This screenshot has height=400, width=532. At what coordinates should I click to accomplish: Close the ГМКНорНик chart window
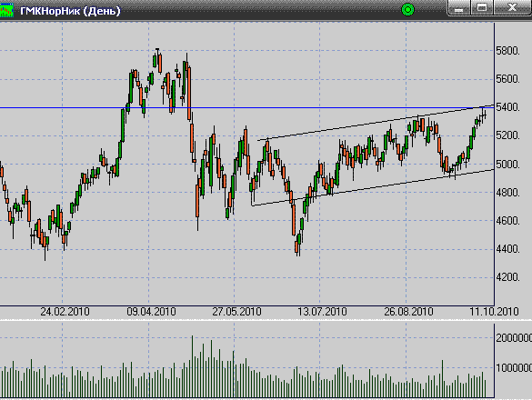512,8
